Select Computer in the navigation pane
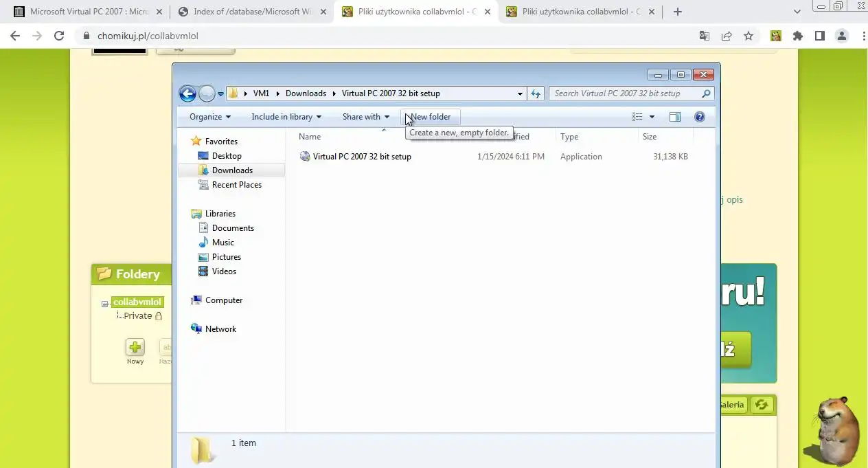 click(224, 300)
